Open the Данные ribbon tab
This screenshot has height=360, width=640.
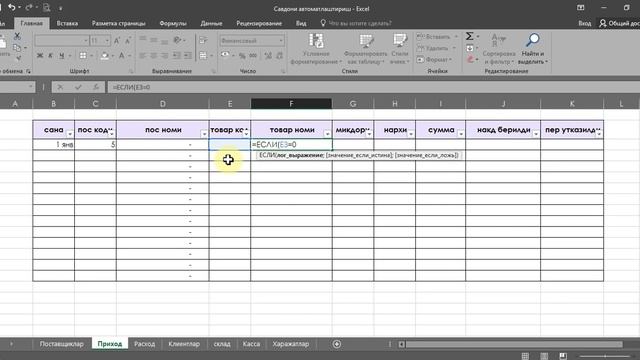pyautogui.click(x=211, y=23)
